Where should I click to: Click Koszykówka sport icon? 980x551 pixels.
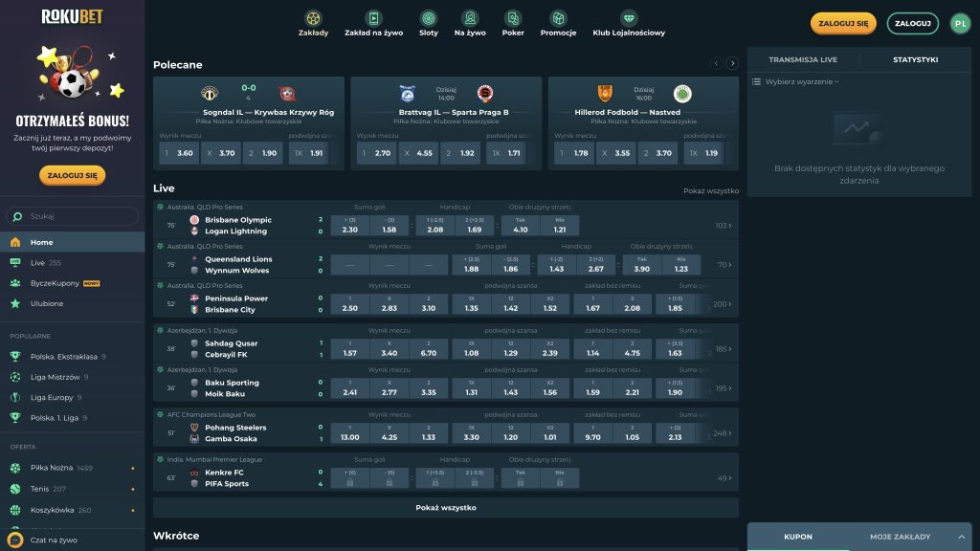pos(15,511)
